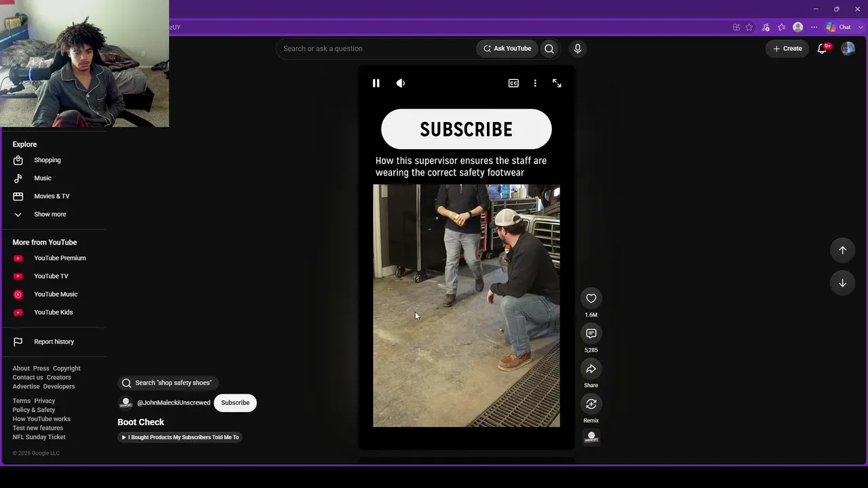Click the YouTube search magnifier button

coord(549,49)
